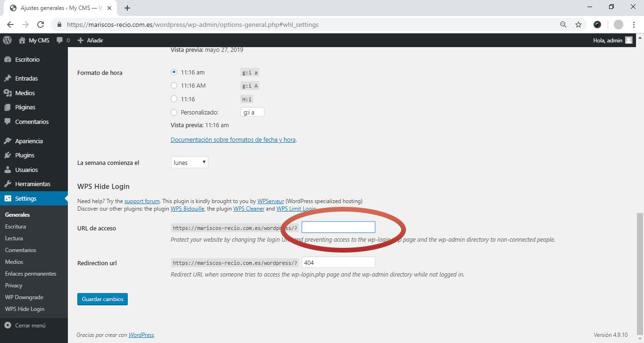The height and width of the screenshot is (343, 644).
Task: Click the custom time format field
Action: [252, 112]
